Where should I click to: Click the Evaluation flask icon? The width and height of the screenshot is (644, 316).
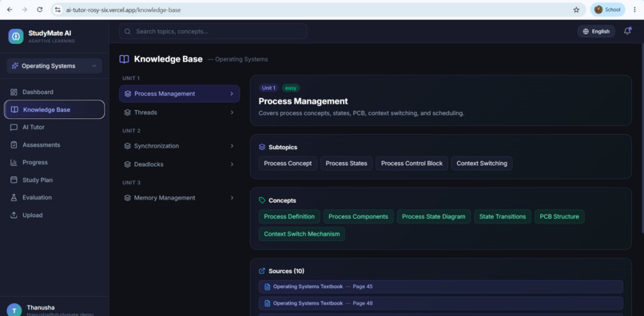click(x=14, y=197)
